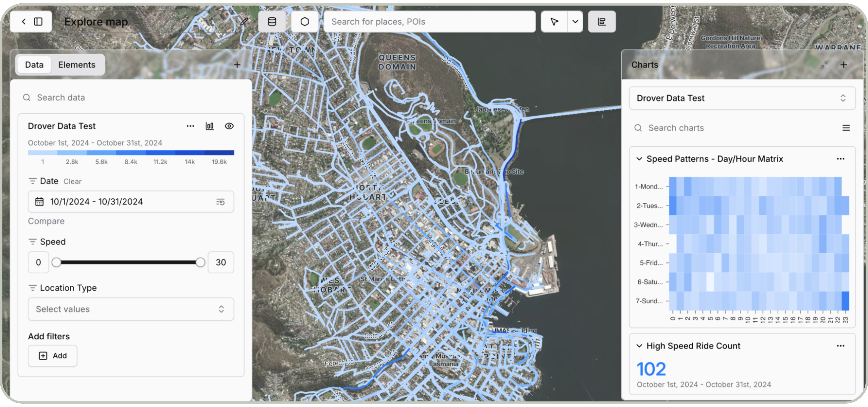Open the database data icon
Image resolution: width=868 pixels, height=407 pixels.
tap(272, 22)
